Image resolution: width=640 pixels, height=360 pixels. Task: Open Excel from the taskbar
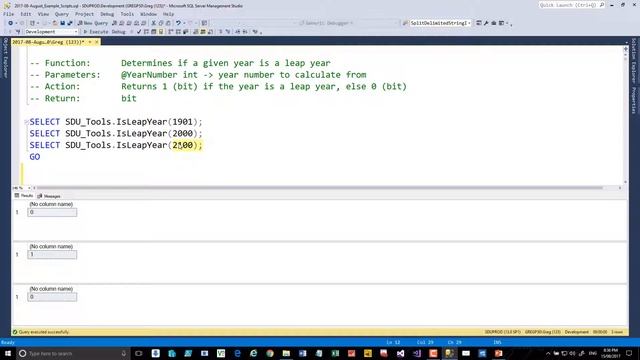pos(335,353)
